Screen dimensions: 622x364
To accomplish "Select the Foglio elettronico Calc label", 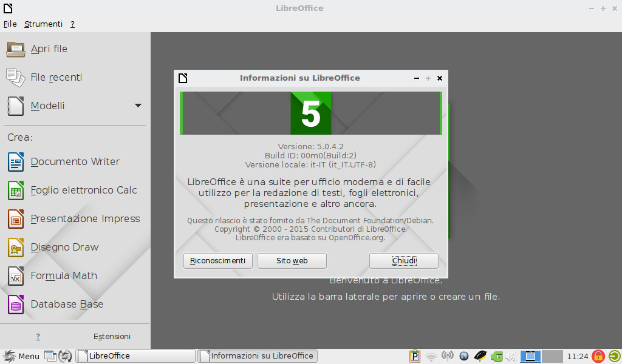I will (84, 190).
